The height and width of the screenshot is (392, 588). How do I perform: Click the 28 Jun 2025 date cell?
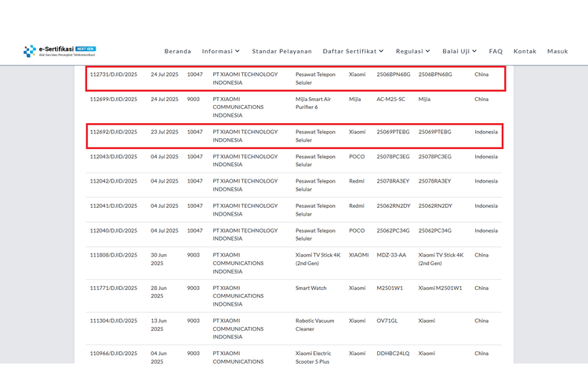coord(158,292)
